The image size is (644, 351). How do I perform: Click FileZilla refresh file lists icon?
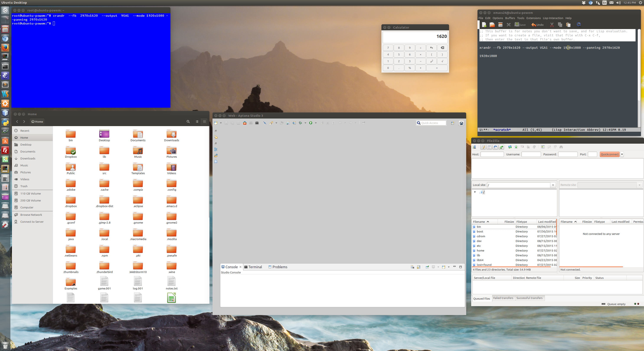(510, 147)
